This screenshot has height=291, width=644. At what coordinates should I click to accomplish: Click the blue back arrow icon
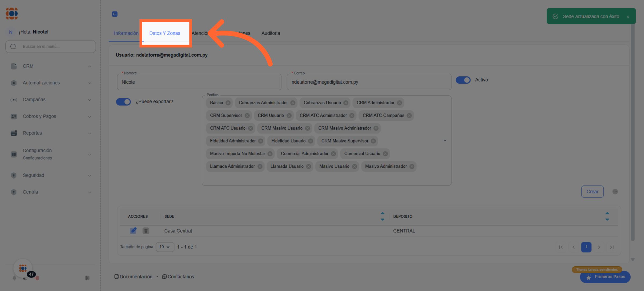coord(115,14)
